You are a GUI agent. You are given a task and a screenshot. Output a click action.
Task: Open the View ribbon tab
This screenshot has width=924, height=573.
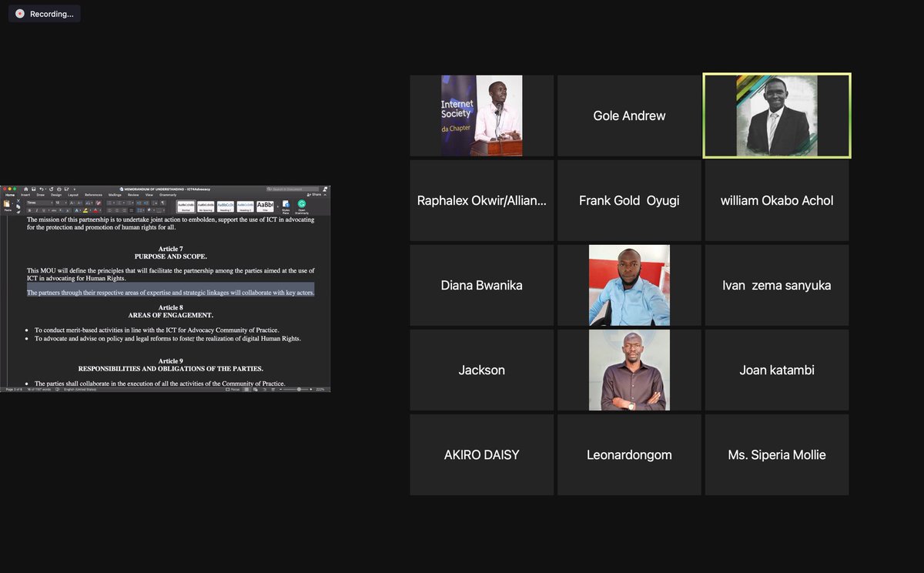[x=149, y=195]
